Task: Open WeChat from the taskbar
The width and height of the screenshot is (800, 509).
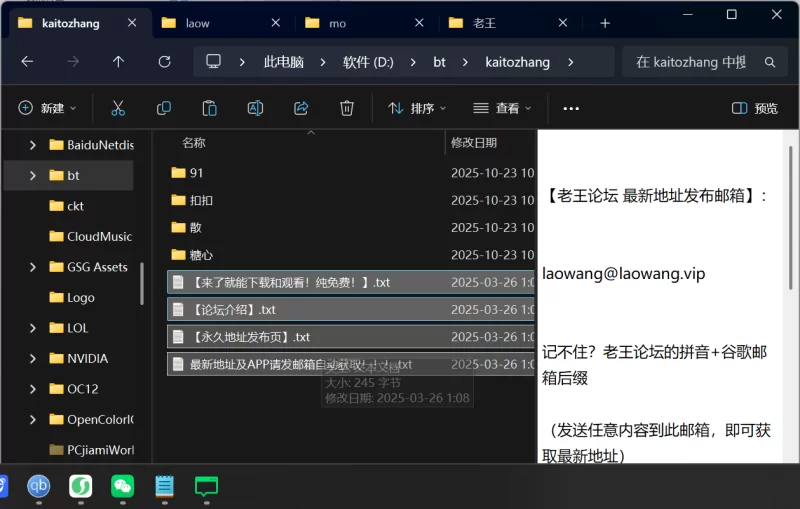Action: [x=122, y=487]
